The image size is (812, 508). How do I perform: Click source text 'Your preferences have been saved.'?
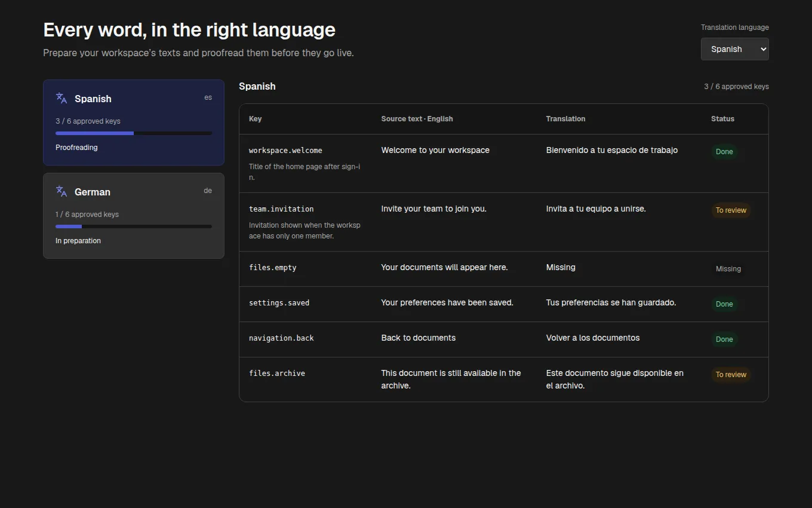[447, 302]
